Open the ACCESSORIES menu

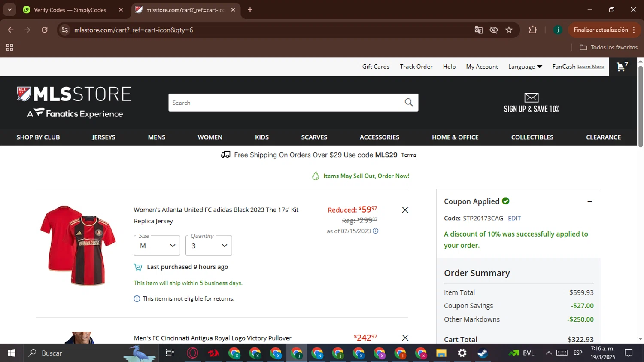[380, 137]
